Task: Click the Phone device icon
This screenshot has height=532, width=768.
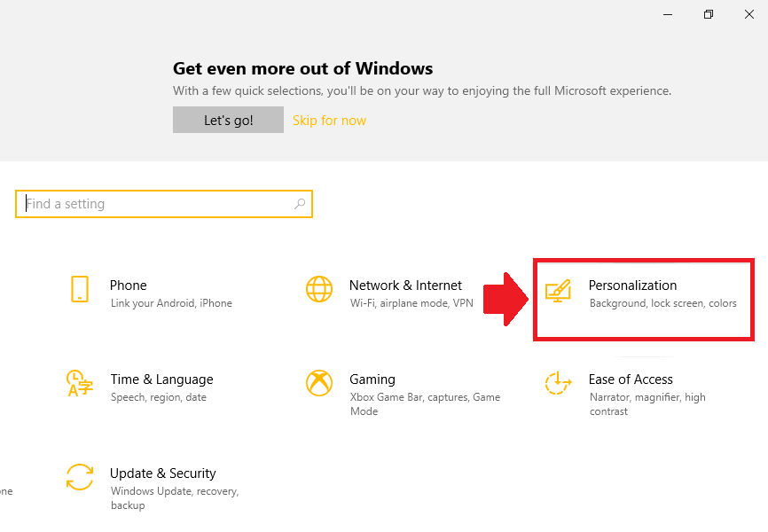Action: (x=80, y=289)
